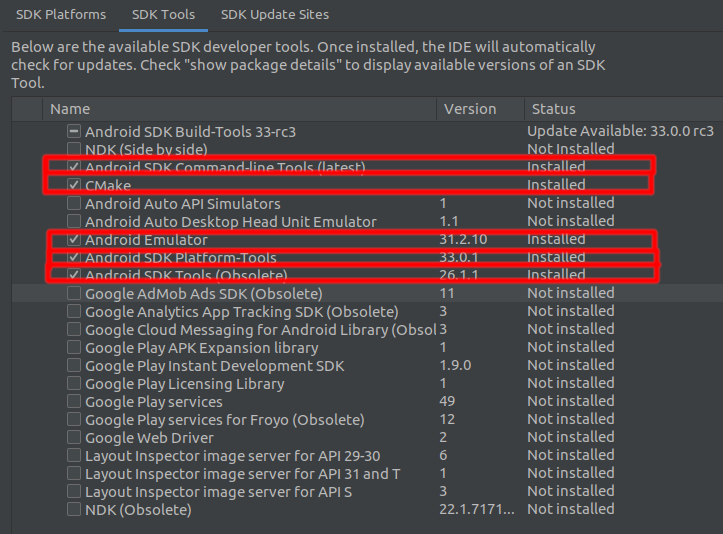723x534 pixels.
Task: Click 'Not Installed' status for NDK (Side by side)
Action: [570, 149]
